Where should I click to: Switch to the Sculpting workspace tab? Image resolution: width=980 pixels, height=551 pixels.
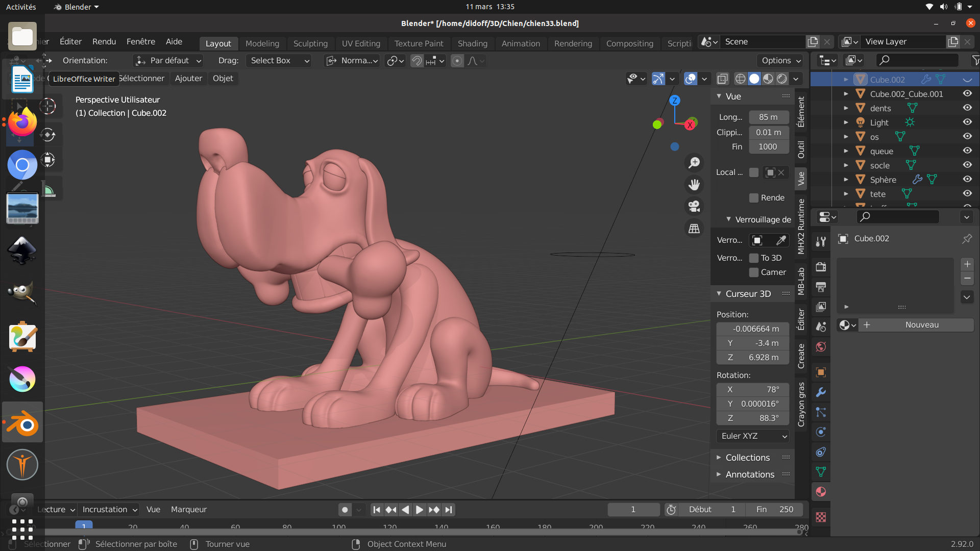[310, 43]
